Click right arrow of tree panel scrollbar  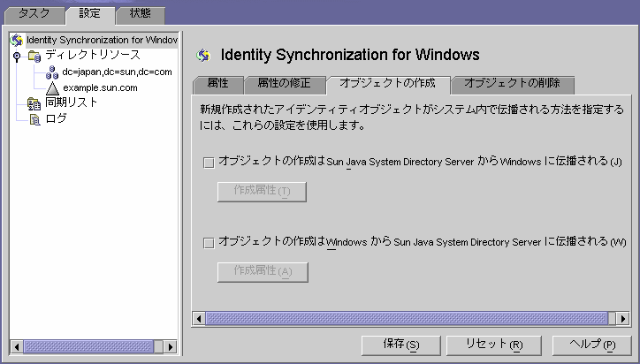pos(171,347)
